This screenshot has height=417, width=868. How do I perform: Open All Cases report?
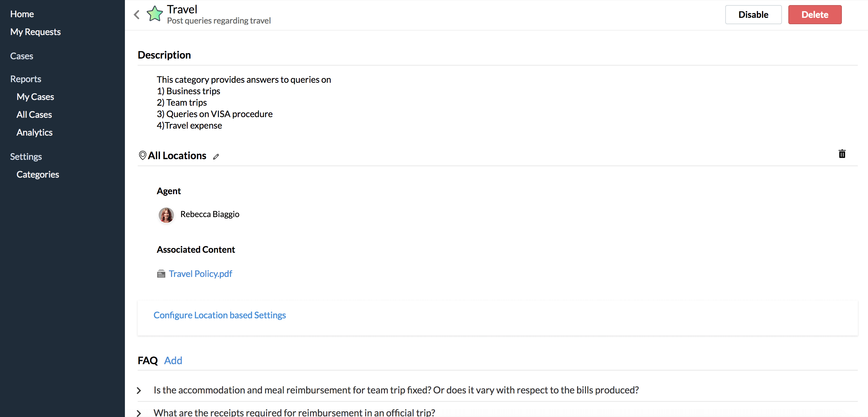point(34,114)
